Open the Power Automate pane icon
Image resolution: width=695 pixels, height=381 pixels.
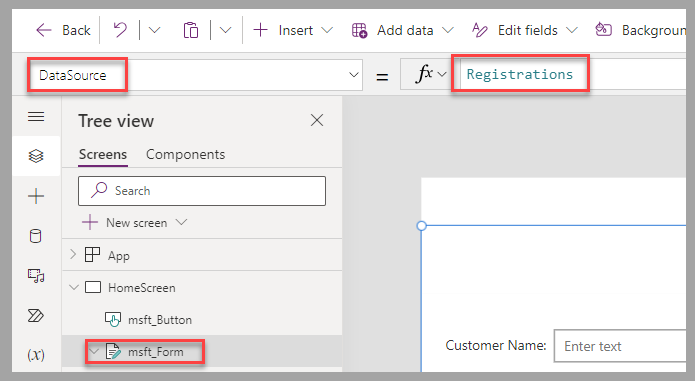point(35,315)
